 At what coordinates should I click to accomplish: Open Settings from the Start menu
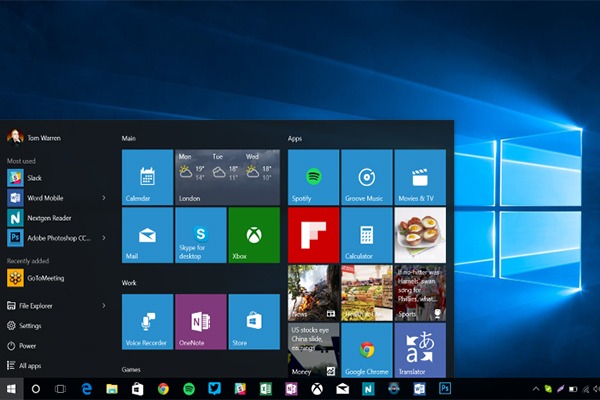pos(24,326)
